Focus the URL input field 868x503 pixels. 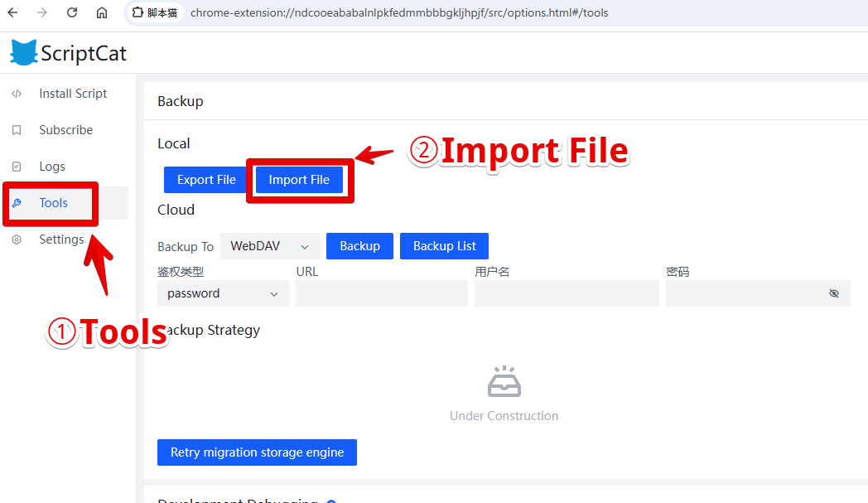click(382, 293)
